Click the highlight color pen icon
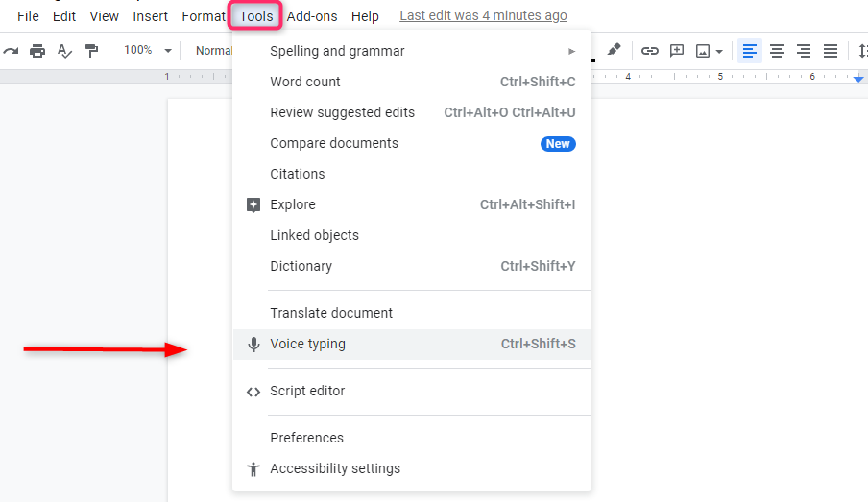Image resolution: width=868 pixels, height=502 pixels. coord(614,50)
